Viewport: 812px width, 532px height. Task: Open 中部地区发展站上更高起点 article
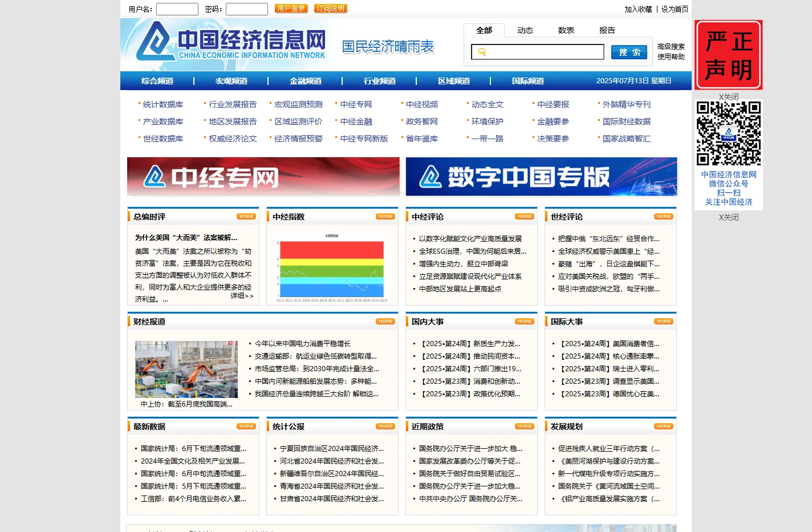pos(460,289)
